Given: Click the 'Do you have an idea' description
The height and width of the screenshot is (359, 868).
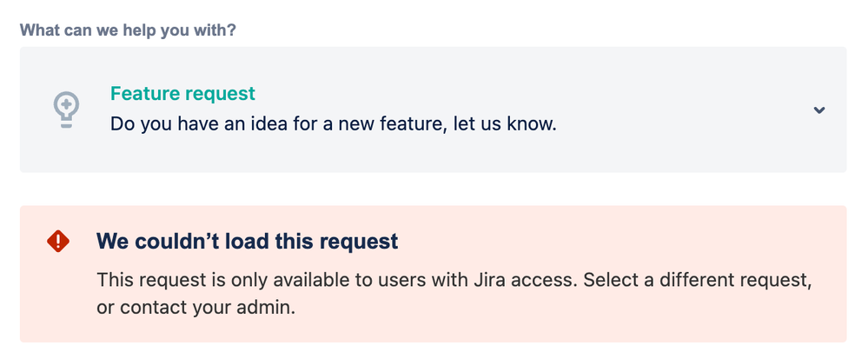Looking at the screenshot, I should tap(334, 123).
